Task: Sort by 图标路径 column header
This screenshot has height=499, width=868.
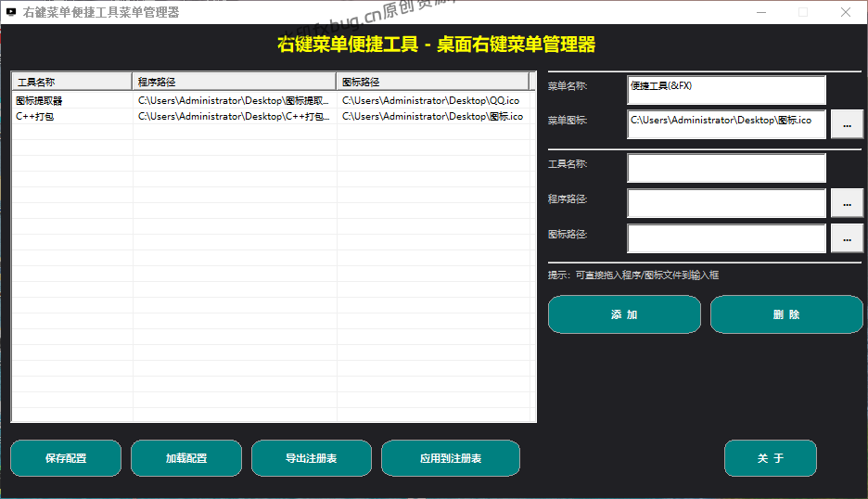Action: tap(433, 82)
